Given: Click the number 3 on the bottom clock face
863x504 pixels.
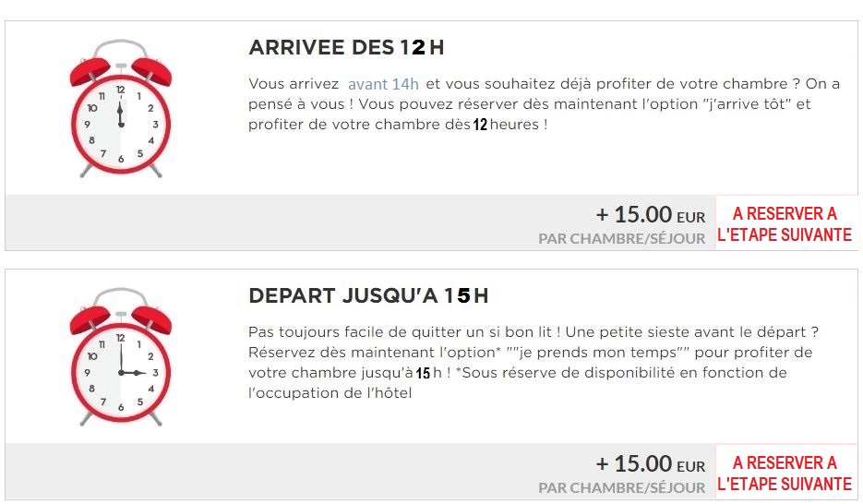Looking at the screenshot, I should [155, 373].
